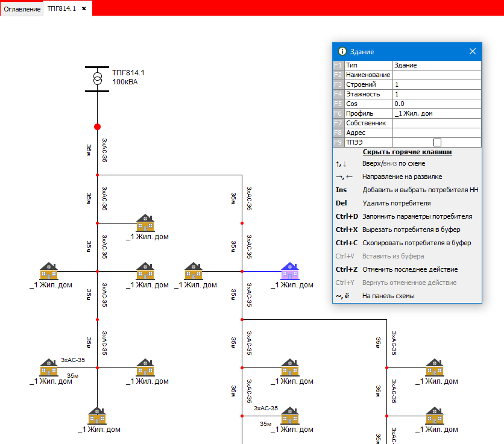Select the house at the left trunk's bottom end
Image resolution: width=504 pixels, height=444 pixels.
tap(97, 416)
